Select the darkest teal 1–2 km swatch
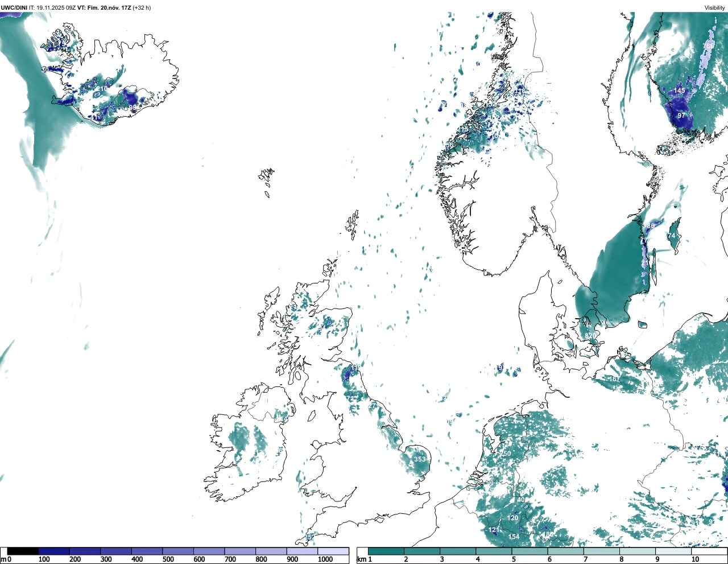The width and height of the screenshot is (728, 564). (x=386, y=551)
